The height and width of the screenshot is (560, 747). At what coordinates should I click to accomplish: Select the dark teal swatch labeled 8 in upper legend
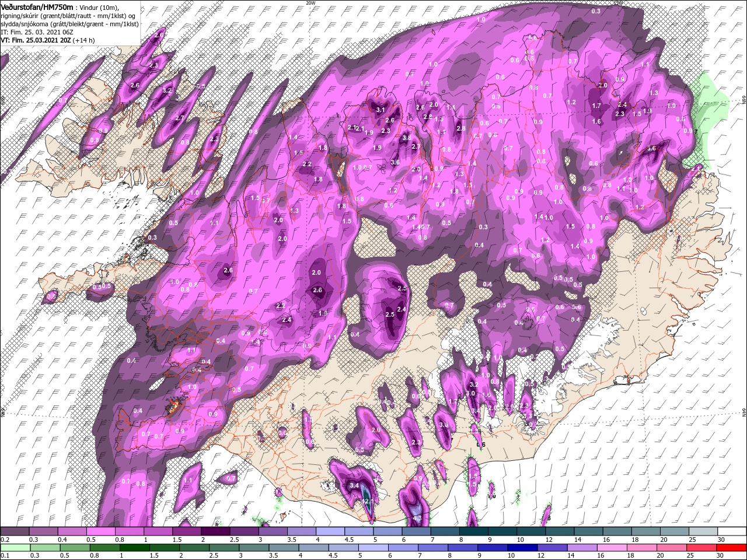474,531
